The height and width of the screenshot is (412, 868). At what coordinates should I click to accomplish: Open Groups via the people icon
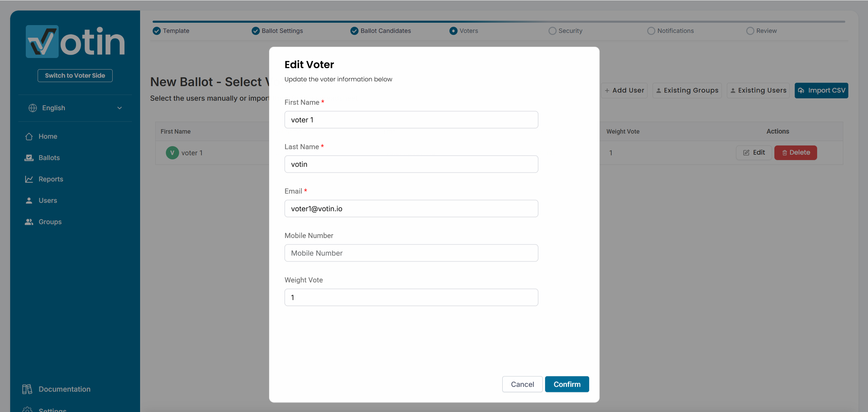(29, 222)
